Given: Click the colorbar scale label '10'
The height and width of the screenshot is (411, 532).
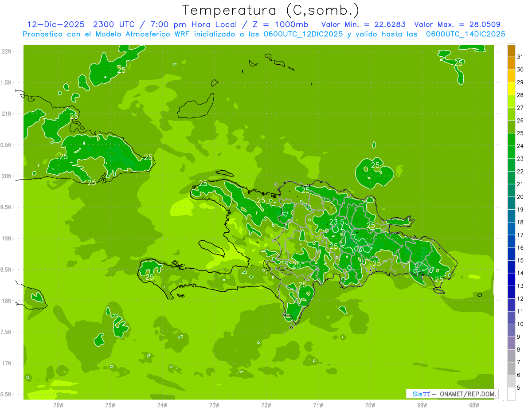Looking at the screenshot, I should [x=520, y=324].
